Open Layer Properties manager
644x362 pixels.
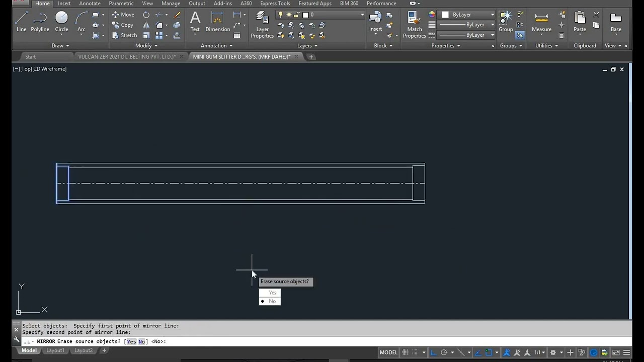[x=262, y=25]
